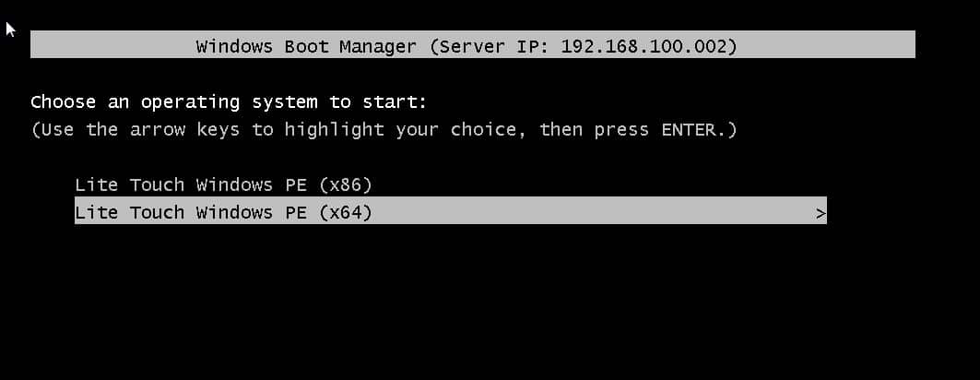Click the arrow keys instruction line
This screenshot has width=980, height=380.
[x=384, y=130]
